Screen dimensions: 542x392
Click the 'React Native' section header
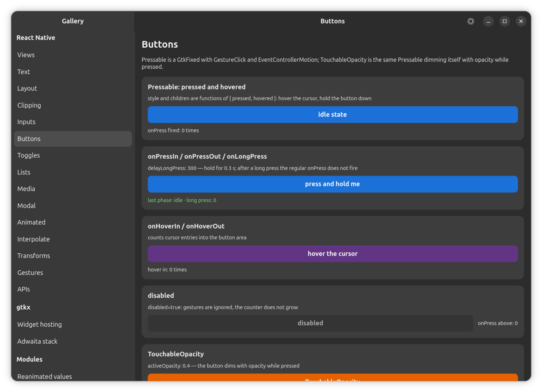(x=36, y=38)
